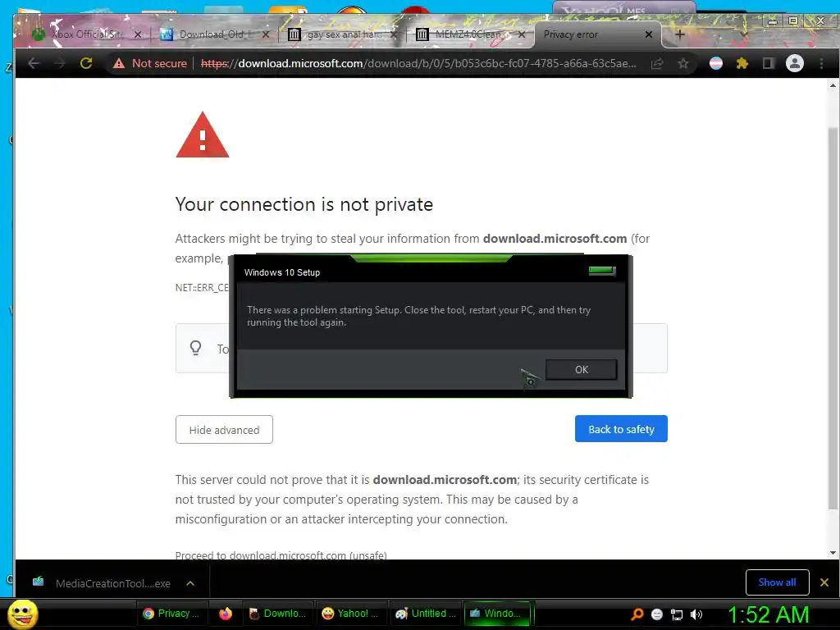Open the profile avatar menu
Image resolution: width=840 pixels, height=630 pixels.
pos(794,63)
